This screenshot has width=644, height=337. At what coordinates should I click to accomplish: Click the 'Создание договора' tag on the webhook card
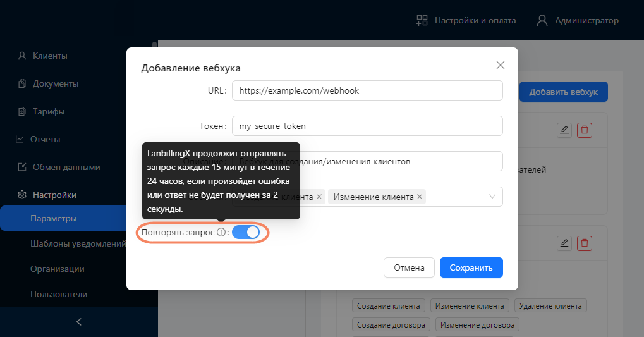pos(391,325)
